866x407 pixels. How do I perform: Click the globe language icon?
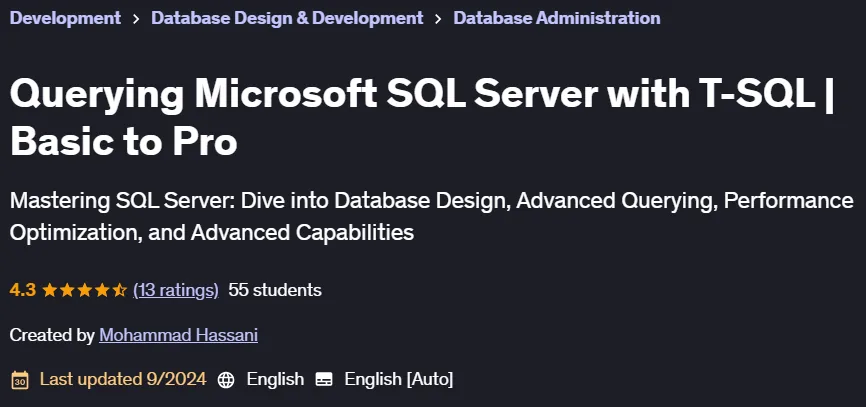point(226,380)
